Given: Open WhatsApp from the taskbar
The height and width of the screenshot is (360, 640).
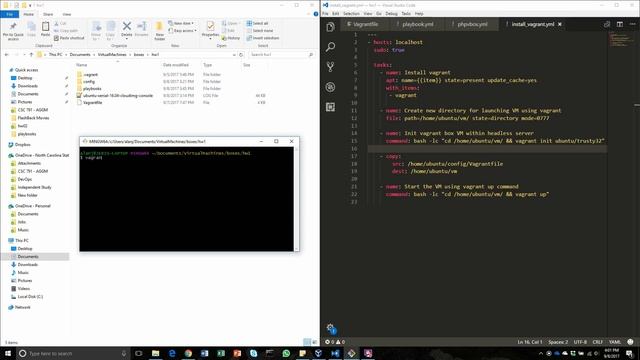Looking at the screenshot, I should click(x=286, y=353).
